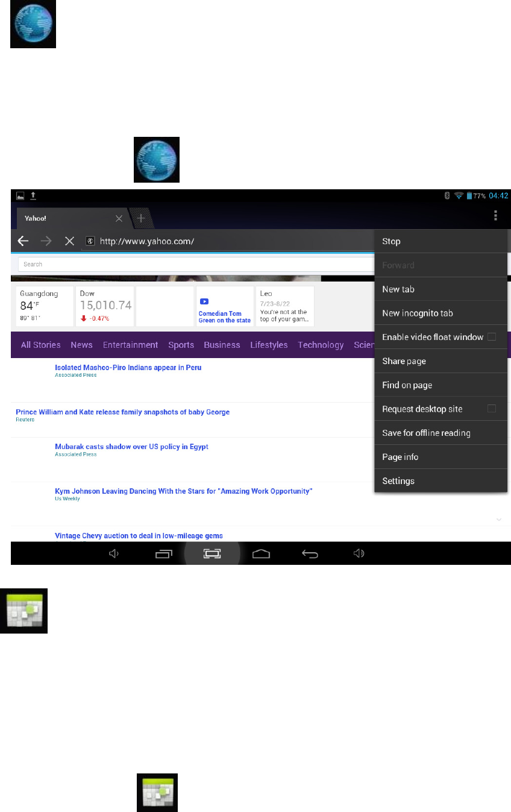Click the site favicon in address bar
The width and height of the screenshot is (511, 812).
tap(90, 241)
